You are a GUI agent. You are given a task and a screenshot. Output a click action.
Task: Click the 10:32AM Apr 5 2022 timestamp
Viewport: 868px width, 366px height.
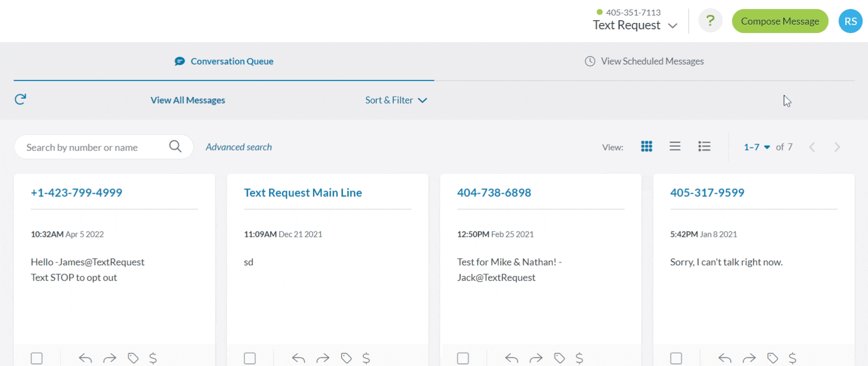[x=67, y=234]
